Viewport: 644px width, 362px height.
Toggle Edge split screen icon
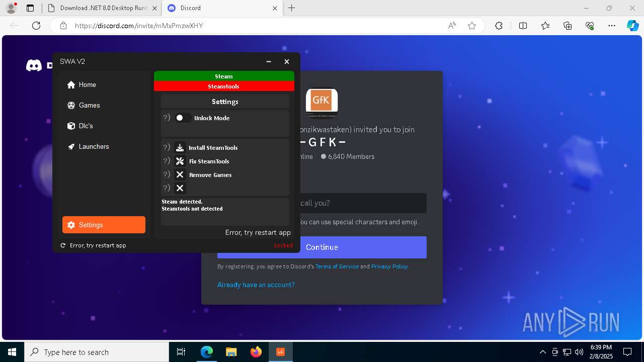click(523, 26)
